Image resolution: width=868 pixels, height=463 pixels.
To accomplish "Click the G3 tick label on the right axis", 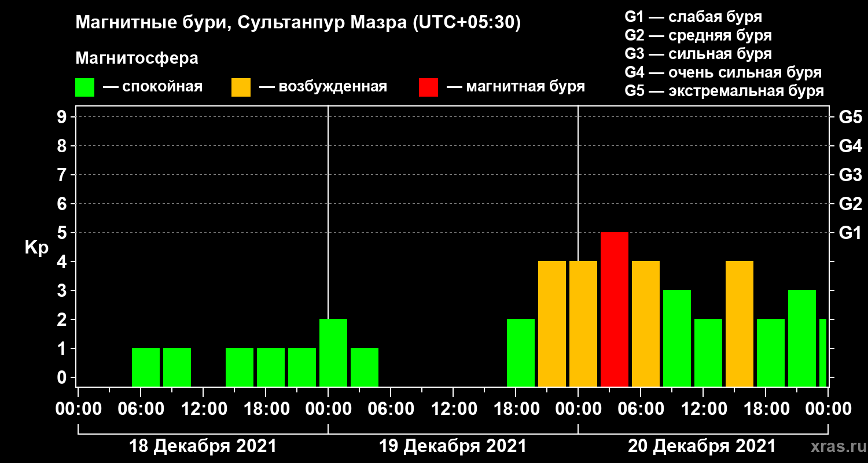I will 850,175.
